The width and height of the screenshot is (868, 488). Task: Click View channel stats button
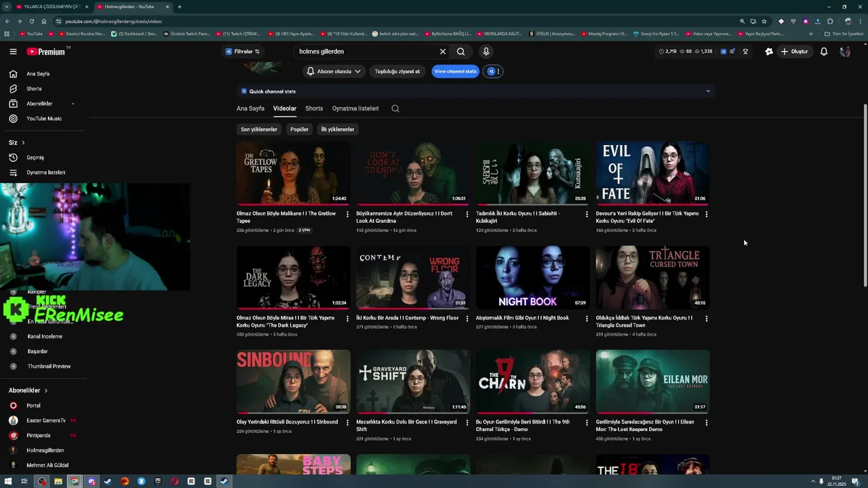(455, 71)
